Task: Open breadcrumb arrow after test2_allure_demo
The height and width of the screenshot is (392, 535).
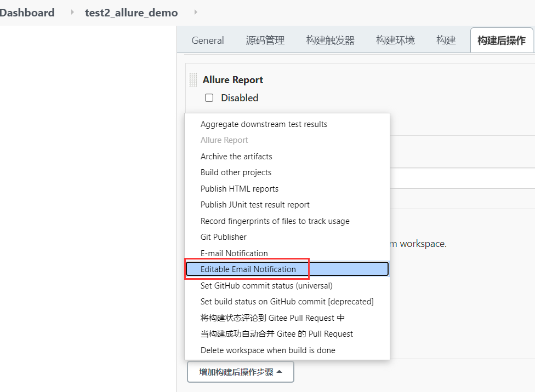Action: [x=196, y=12]
